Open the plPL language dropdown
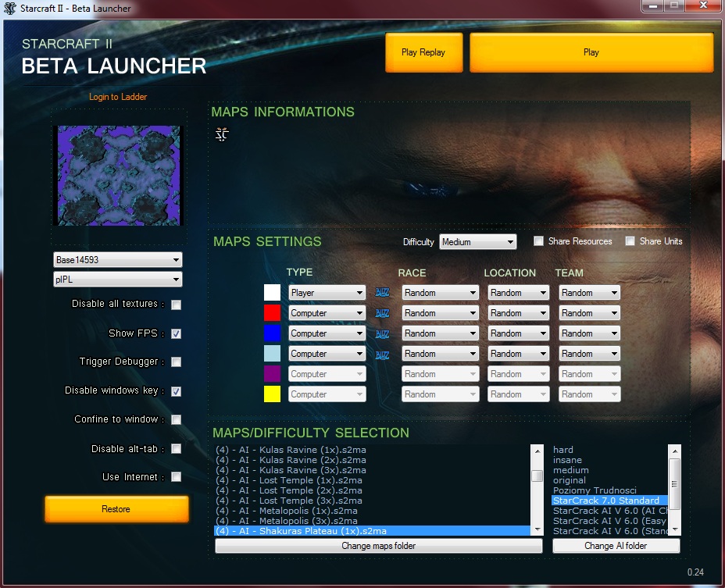This screenshot has width=725, height=588. click(118, 280)
